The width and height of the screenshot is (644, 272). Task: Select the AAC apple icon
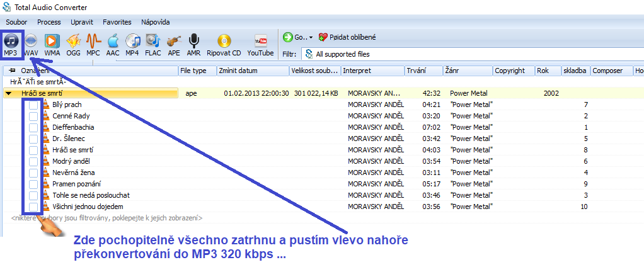[113, 44]
